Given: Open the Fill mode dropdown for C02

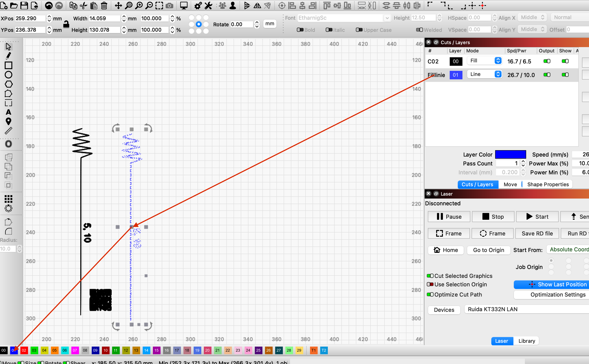Looking at the screenshot, I should (x=485, y=61).
